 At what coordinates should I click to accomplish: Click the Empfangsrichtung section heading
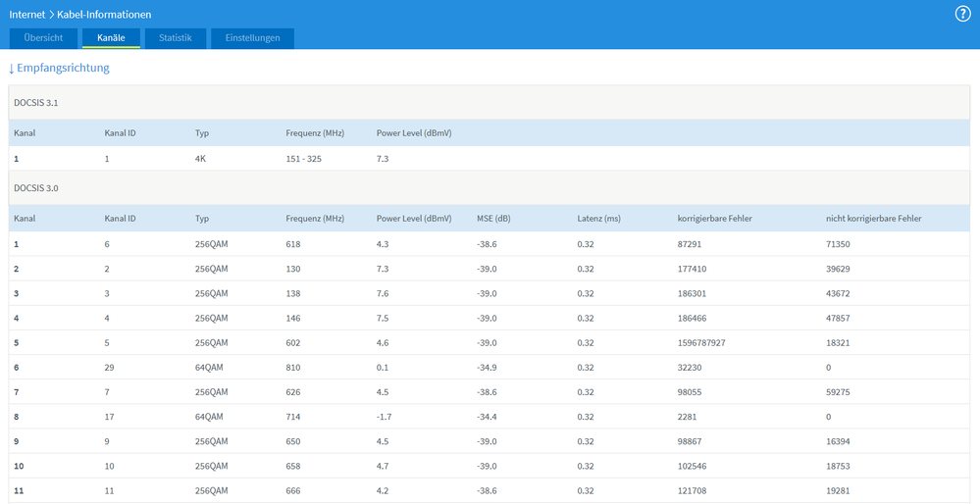point(59,68)
